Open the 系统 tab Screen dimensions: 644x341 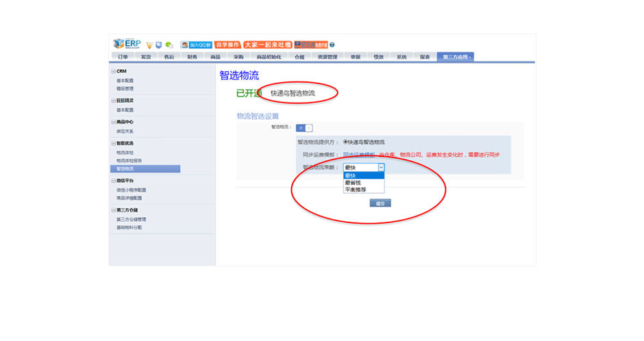coord(401,57)
